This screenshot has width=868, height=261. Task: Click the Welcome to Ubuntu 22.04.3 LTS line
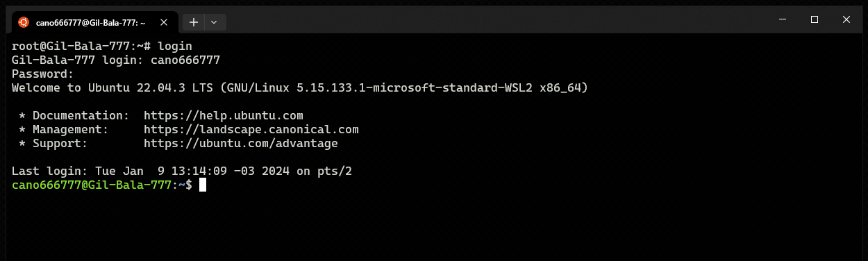[300, 87]
